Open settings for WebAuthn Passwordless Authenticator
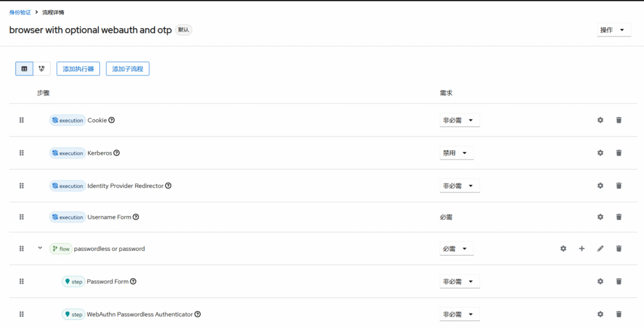 (600, 314)
